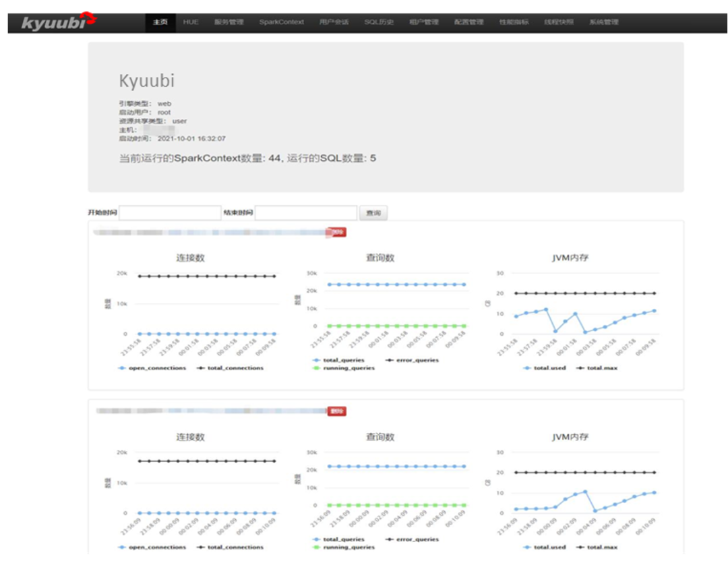Open the 主页 home tab
This screenshot has height=588, width=728.
pyautogui.click(x=160, y=22)
